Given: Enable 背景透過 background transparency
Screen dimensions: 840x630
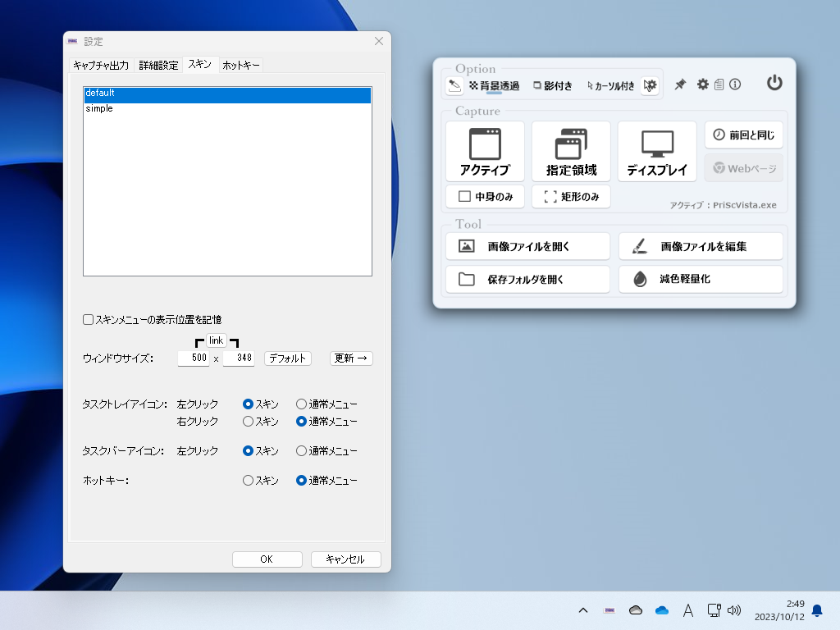Looking at the screenshot, I should (494, 84).
